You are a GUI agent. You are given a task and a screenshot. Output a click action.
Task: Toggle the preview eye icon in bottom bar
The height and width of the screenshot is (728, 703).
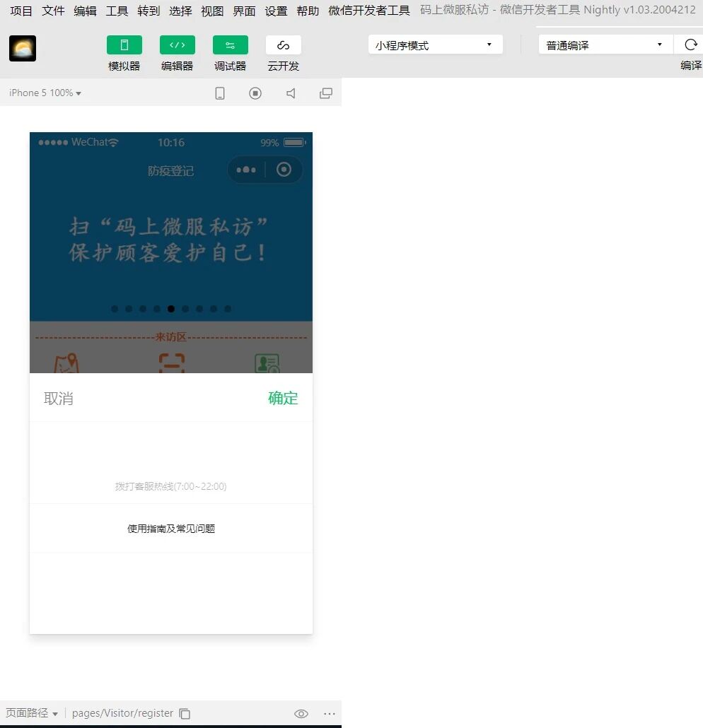click(x=301, y=714)
